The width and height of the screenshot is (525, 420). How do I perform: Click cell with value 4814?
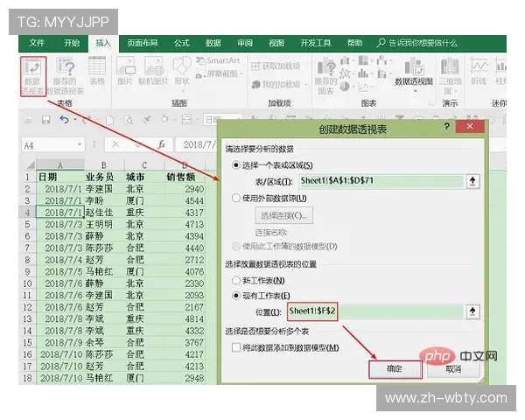click(185, 318)
